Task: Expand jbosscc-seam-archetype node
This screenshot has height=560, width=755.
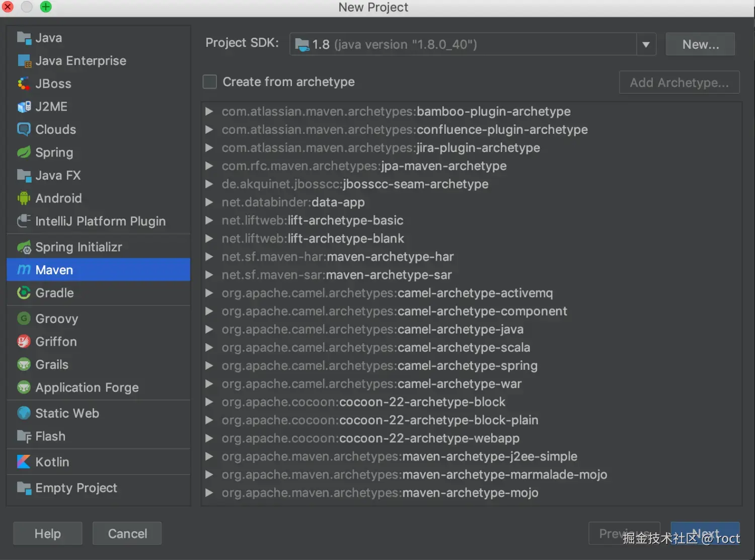Action: tap(209, 184)
